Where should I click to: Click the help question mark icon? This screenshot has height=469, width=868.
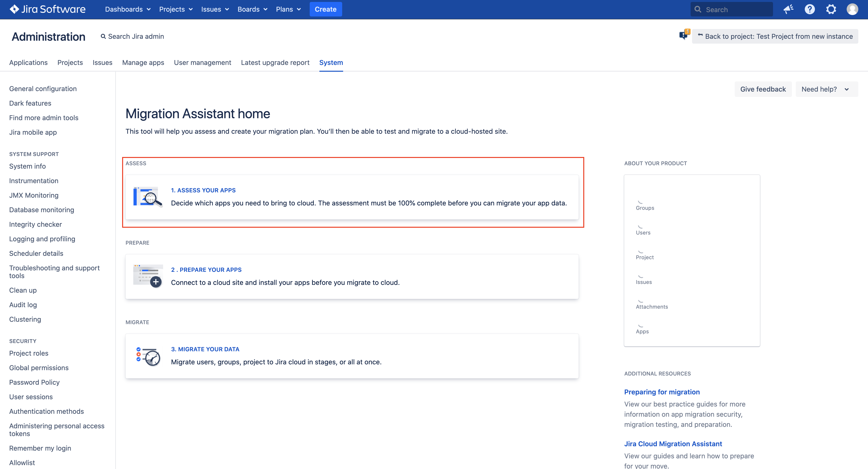coord(809,9)
